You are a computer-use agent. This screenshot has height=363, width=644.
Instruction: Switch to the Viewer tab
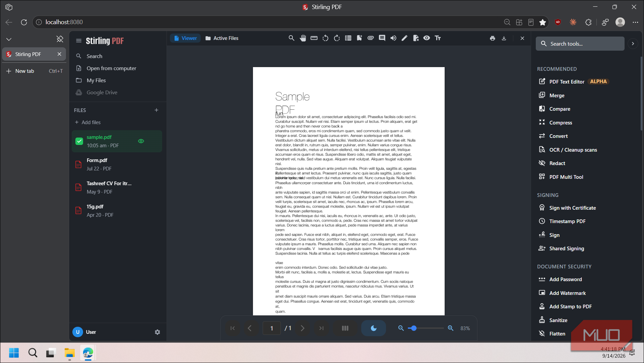point(186,38)
